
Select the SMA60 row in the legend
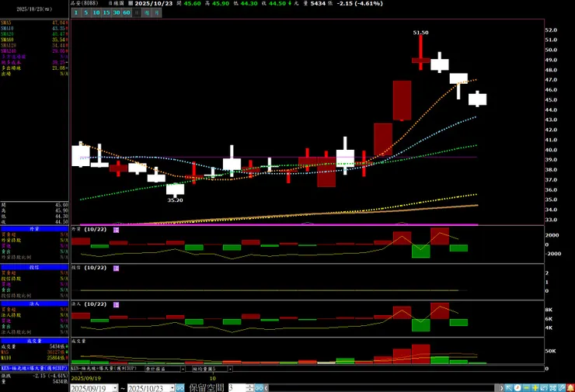[x=34, y=40]
